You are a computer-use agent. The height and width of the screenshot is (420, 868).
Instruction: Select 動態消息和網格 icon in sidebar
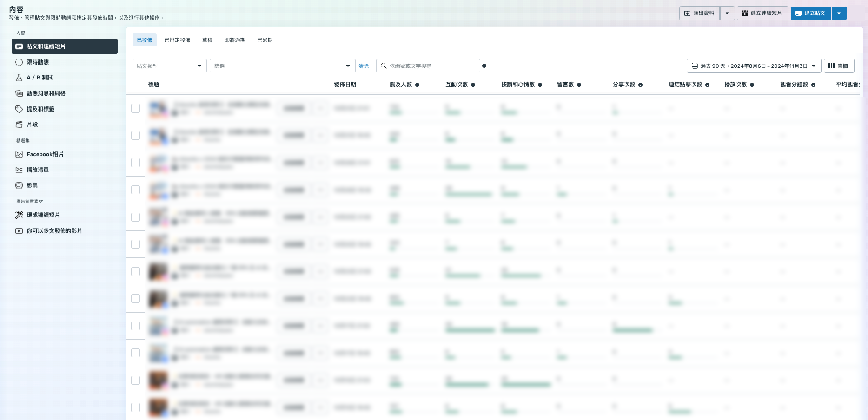pyautogui.click(x=19, y=93)
